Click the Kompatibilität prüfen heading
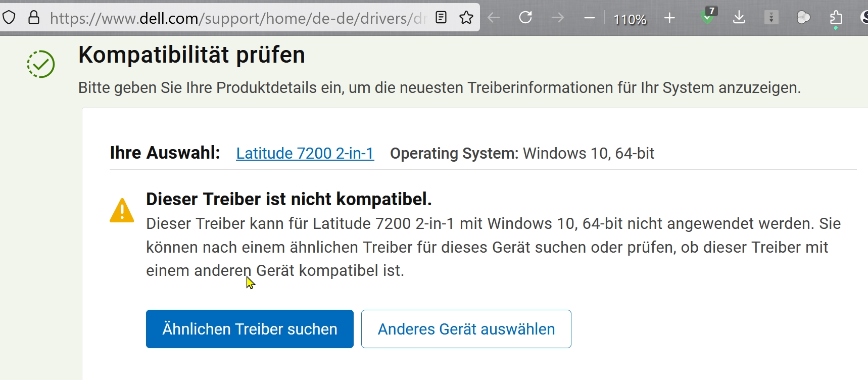 191,55
